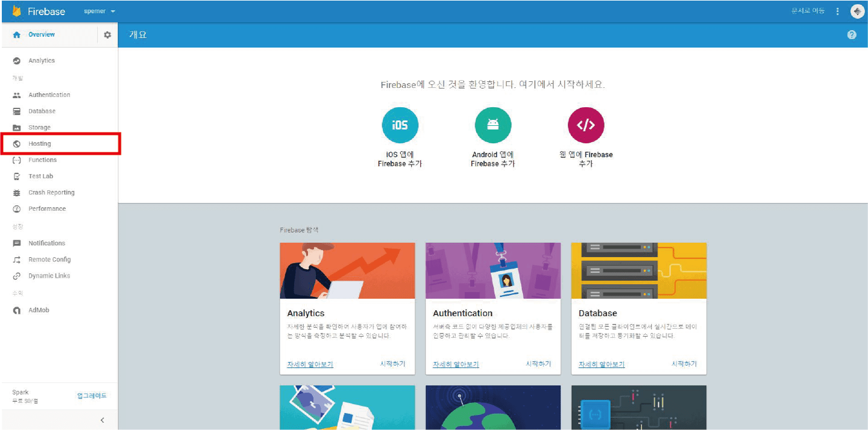
Task: Click the iOS app add icon
Action: [400, 125]
